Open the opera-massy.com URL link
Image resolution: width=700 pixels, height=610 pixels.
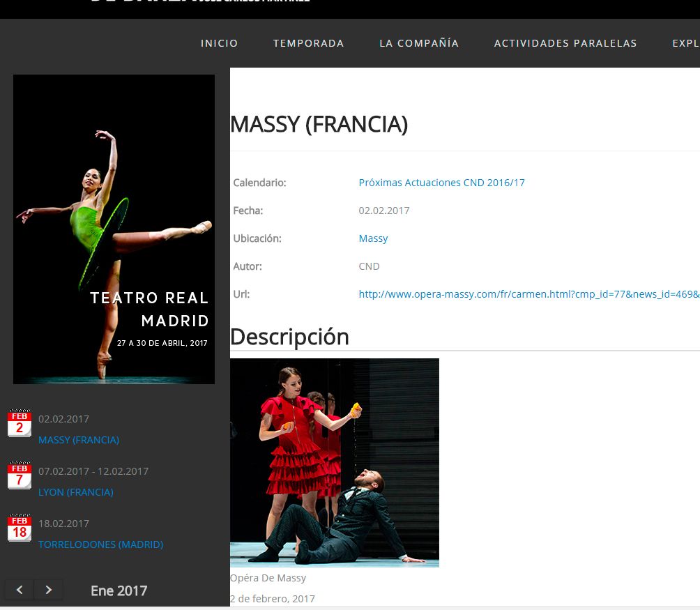tap(529, 294)
